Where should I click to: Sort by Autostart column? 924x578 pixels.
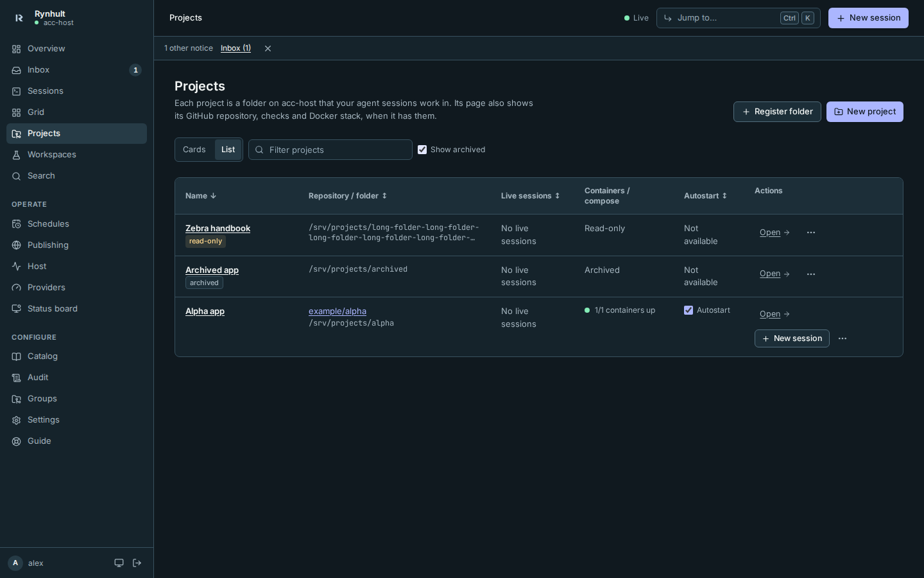coord(705,196)
